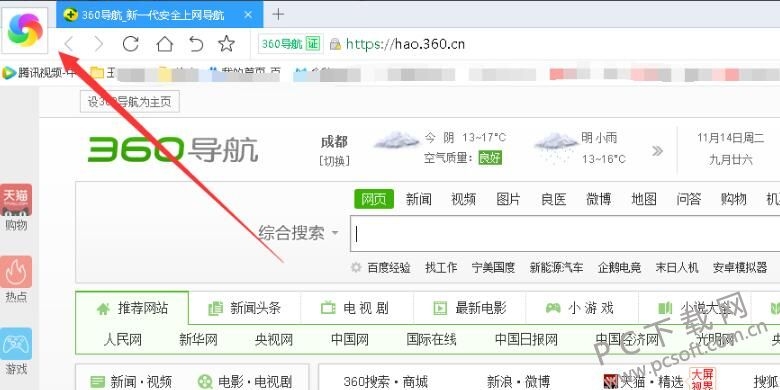
Task: Click the 天猫 购物 sidebar icon
Action: pyautogui.click(x=16, y=207)
